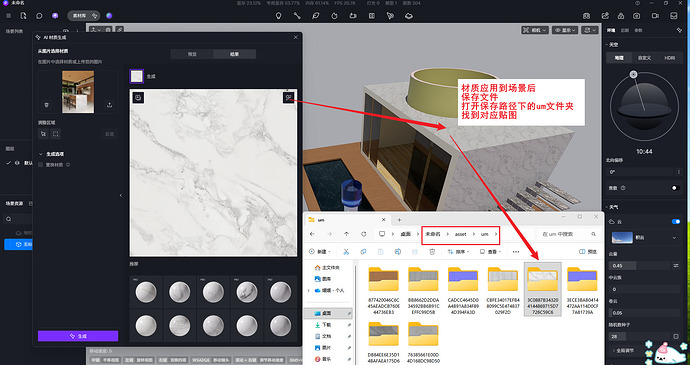The width and height of the screenshot is (690, 365).
Task: Click the Explorer refresh button
Action: [363, 234]
